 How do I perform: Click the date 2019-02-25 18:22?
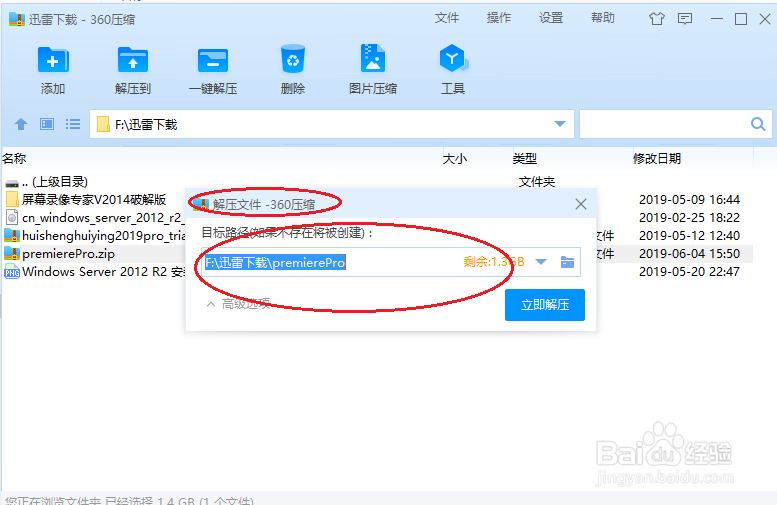(689, 217)
